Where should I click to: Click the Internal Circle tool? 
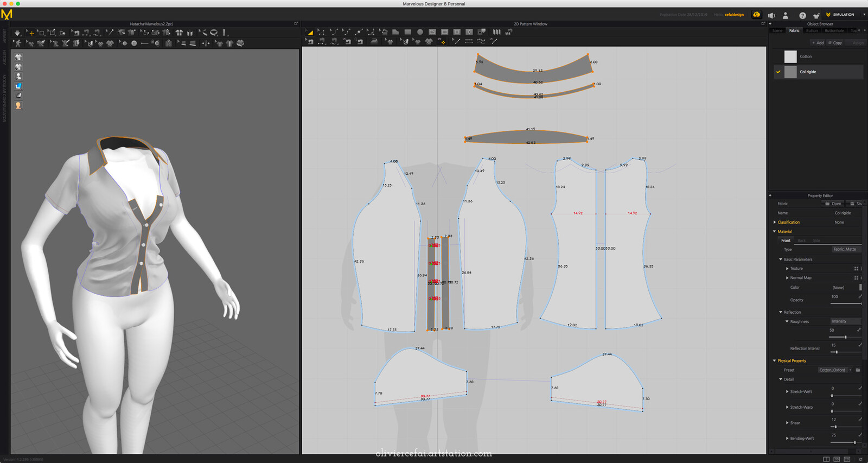pyautogui.click(x=457, y=33)
